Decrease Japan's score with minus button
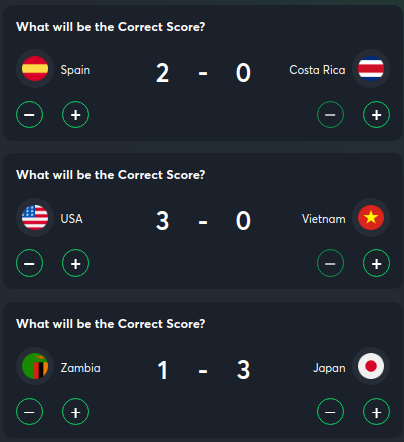Image resolution: width=404 pixels, height=442 pixels. (x=330, y=412)
